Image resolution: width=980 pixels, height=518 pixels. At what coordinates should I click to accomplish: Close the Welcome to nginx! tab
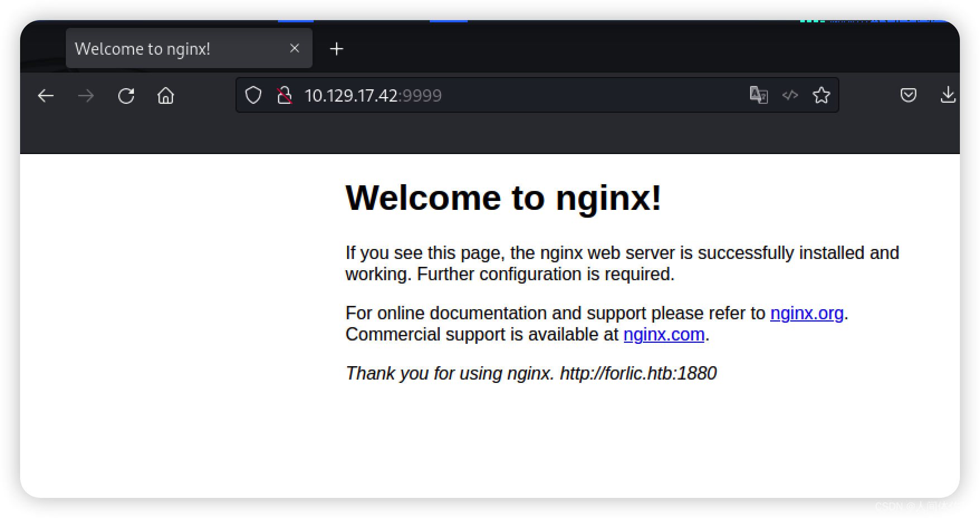(x=295, y=49)
